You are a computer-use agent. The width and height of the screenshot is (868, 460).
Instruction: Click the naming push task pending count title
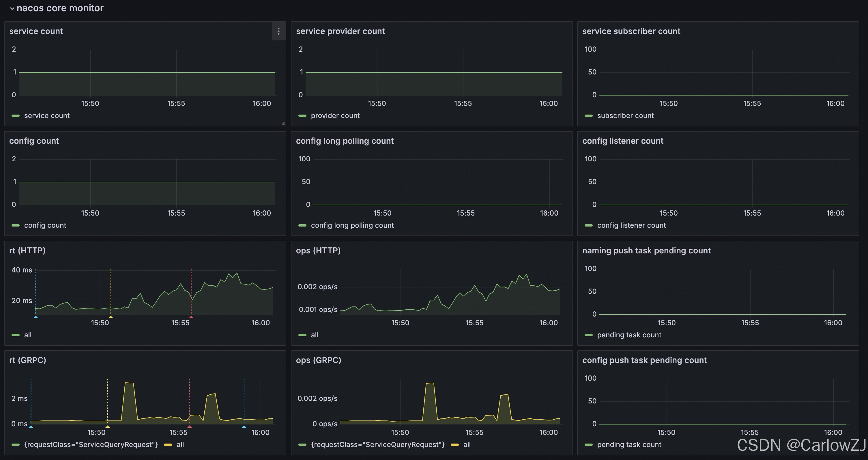pyautogui.click(x=646, y=250)
